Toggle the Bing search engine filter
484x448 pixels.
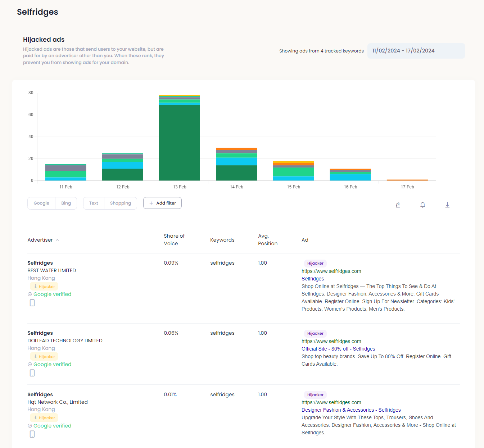(66, 203)
